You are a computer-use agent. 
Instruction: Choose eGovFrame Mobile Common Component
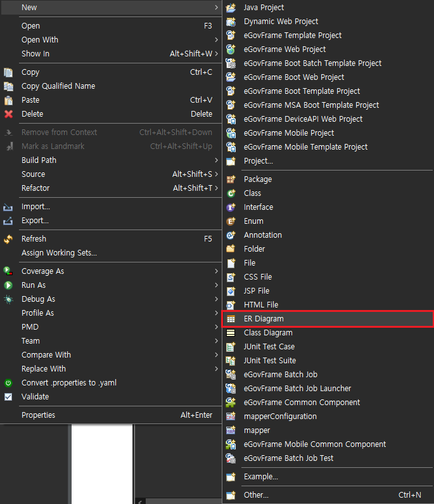click(x=328, y=444)
